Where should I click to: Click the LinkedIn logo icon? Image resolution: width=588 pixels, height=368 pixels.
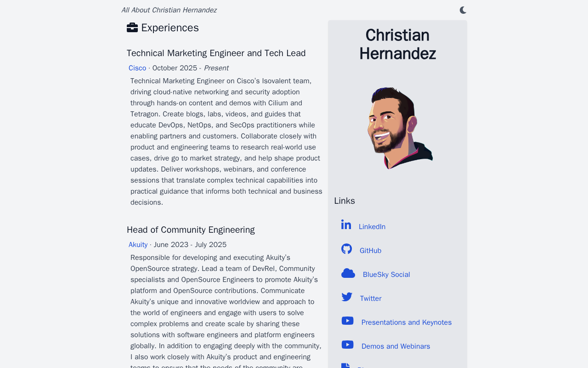point(346,225)
